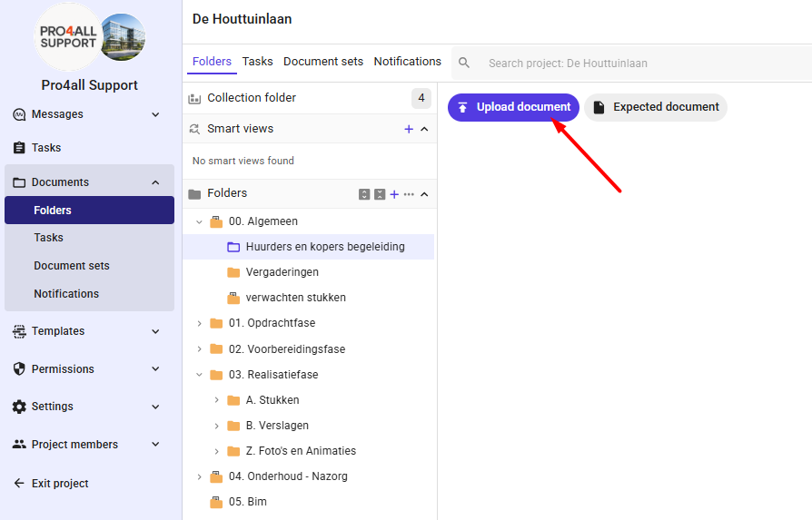The height and width of the screenshot is (520, 812).
Task: Open Tasks clipboard icon in sidebar
Action: (19, 148)
